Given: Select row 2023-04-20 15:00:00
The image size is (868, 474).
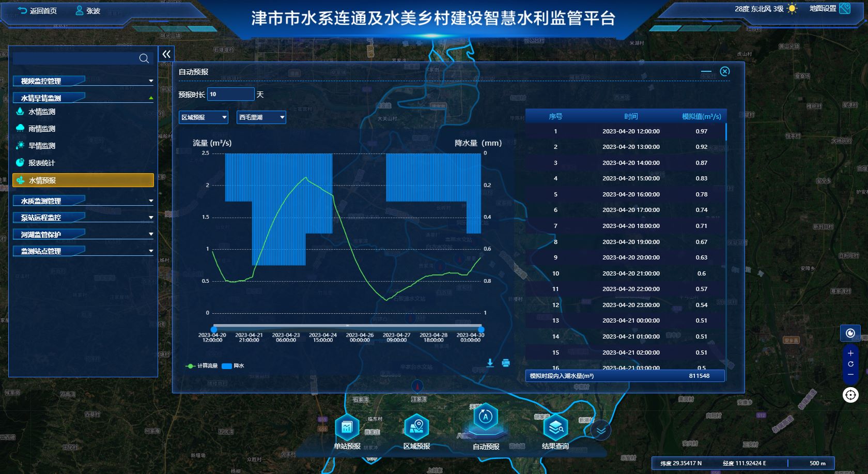Looking at the screenshot, I should pyautogui.click(x=625, y=178).
